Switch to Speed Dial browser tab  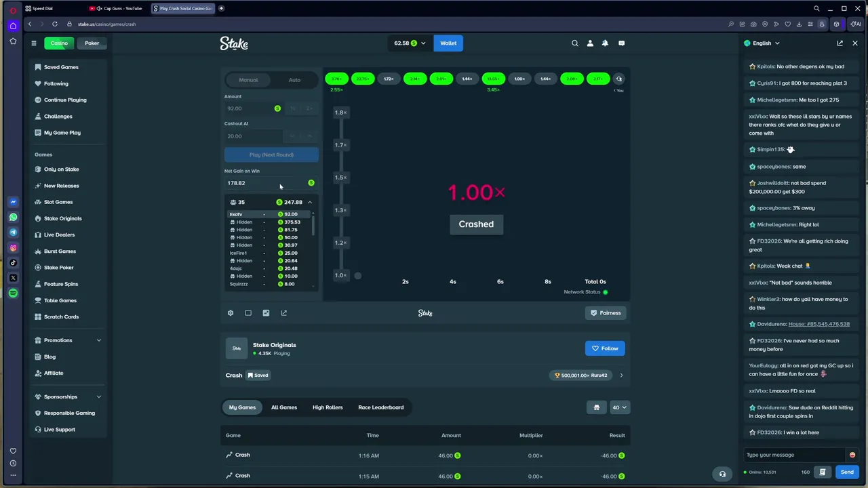pos(43,8)
